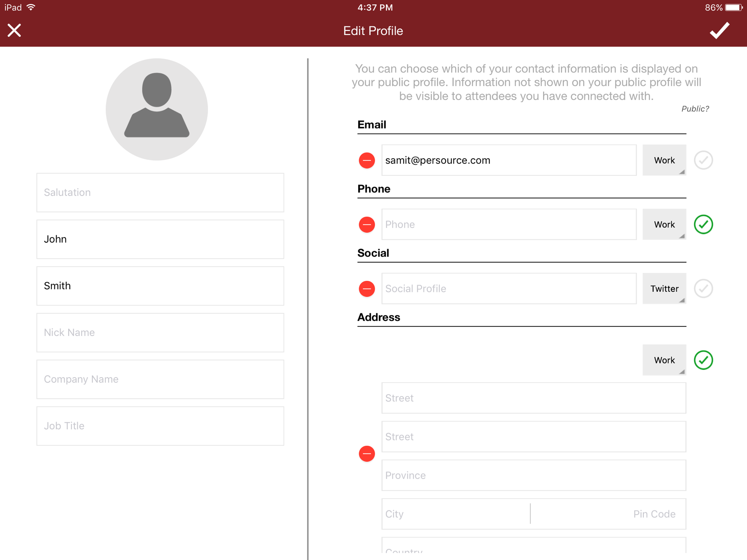Open the Twitter social type dropdown
The width and height of the screenshot is (747, 560).
pyautogui.click(x=664, y=288)
